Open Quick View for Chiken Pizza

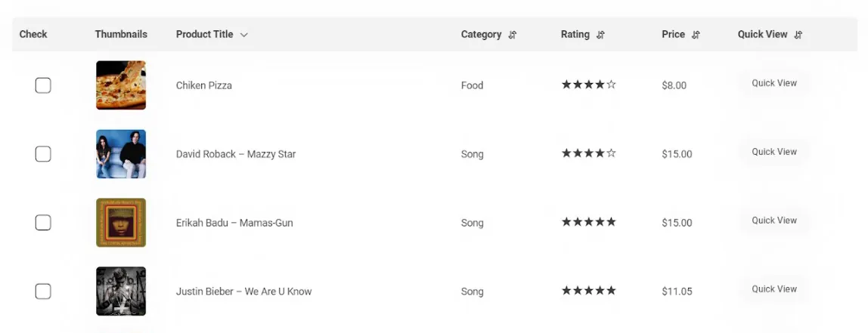tap(774, 83)
